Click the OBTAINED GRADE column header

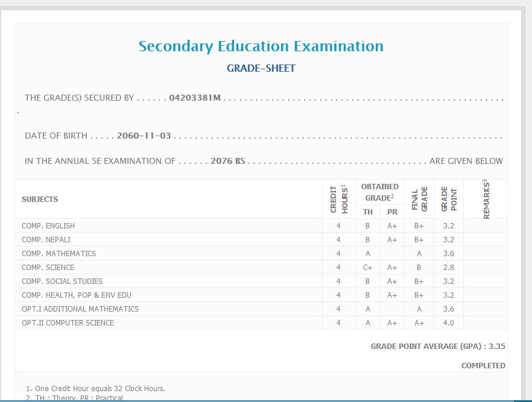tap(379, 192)
